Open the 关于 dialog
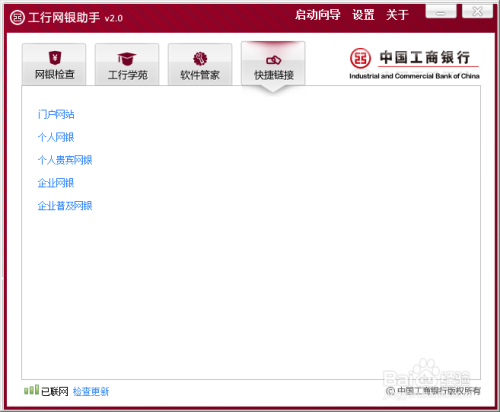 coord(397,15)
